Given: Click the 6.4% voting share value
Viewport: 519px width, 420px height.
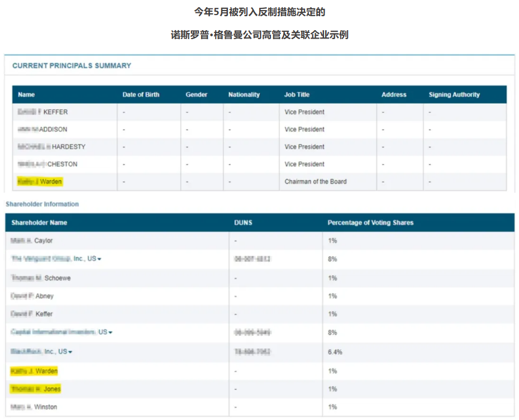Looking at the screenshot, I should pos(335,352).
